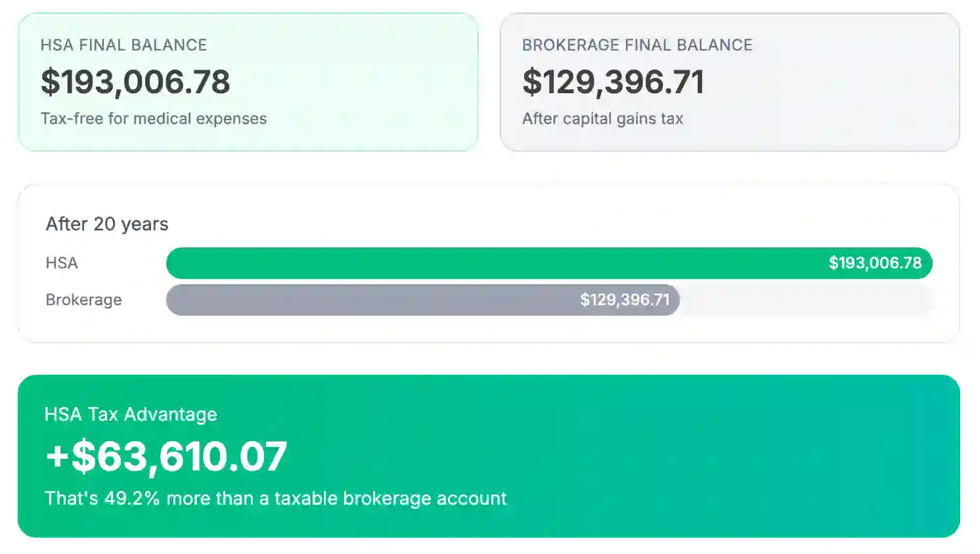980x554 pixels.
Task: Click the Tax-free for medical expenses subtitle
Action: (x=154, y=119)
